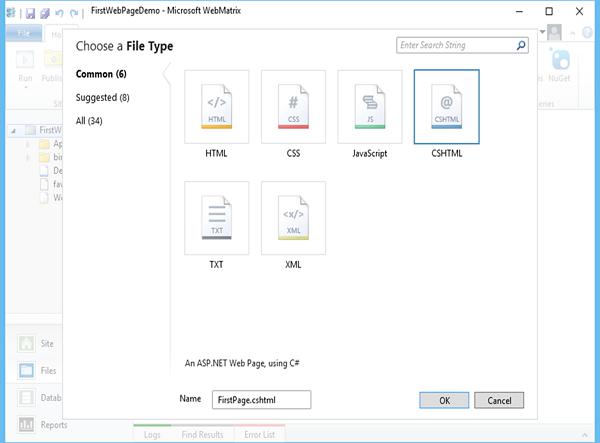
Task: Collapse the FirstW site tree node
Action: (x=14, y=131)
